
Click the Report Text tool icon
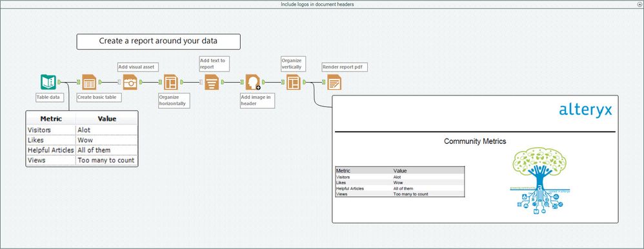click(x=212, y=82)
